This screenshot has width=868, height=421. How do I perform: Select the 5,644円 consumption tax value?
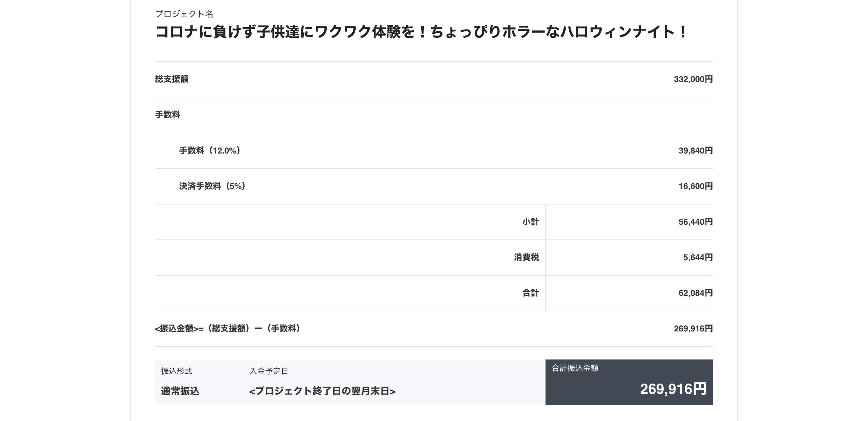point(697,258)
